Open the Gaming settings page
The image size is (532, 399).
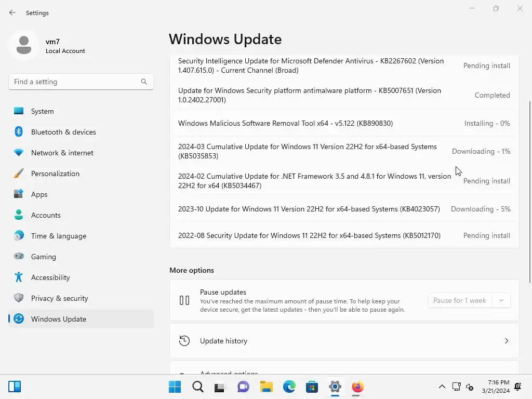pyautogui.click(x=81, y=257)
